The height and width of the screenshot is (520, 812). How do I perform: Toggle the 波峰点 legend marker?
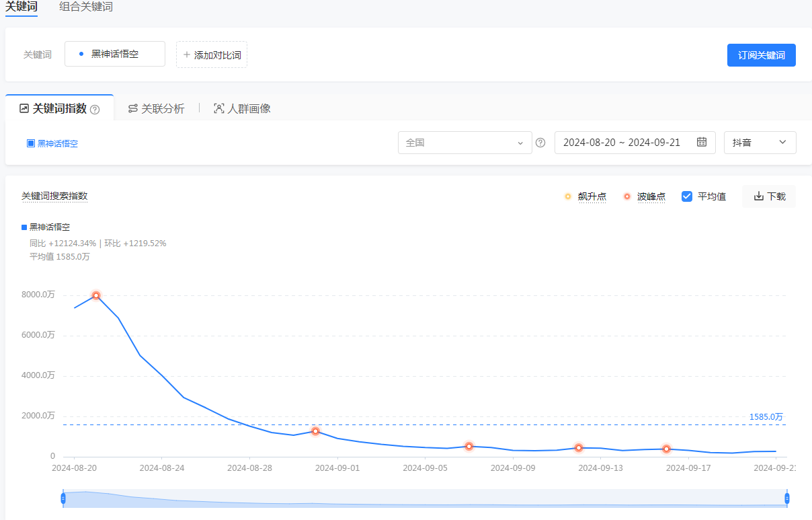click(627, 196)
